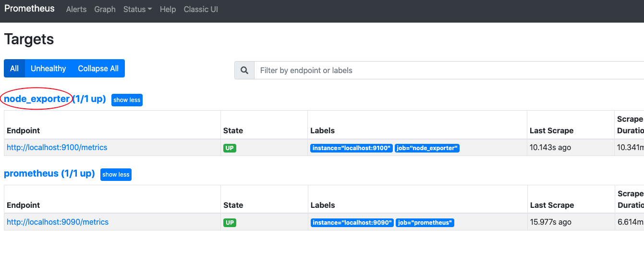This screenshot has width=644, height=255.
Task: Click State header in node_exporter table
Action: point(233,130)
